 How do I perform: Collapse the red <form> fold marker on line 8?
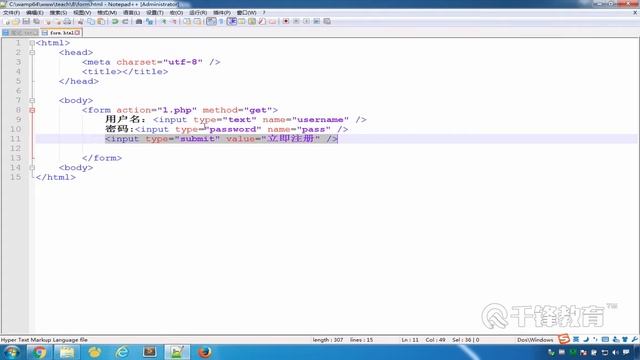32,110
